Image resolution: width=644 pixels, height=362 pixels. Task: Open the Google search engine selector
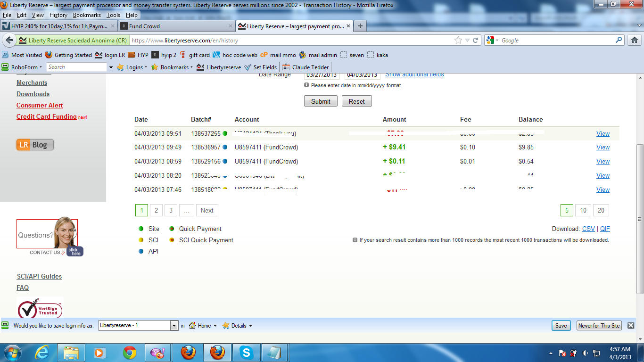(x=493, y=41)
